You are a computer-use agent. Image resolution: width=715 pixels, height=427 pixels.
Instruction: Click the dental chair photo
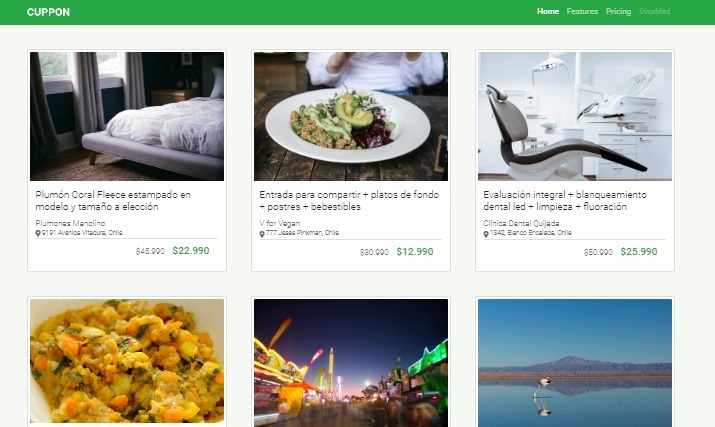tap(575, 116)
